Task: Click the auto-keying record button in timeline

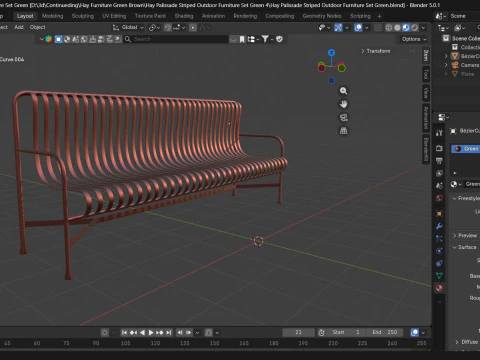Action: click(x=104, y=332)
